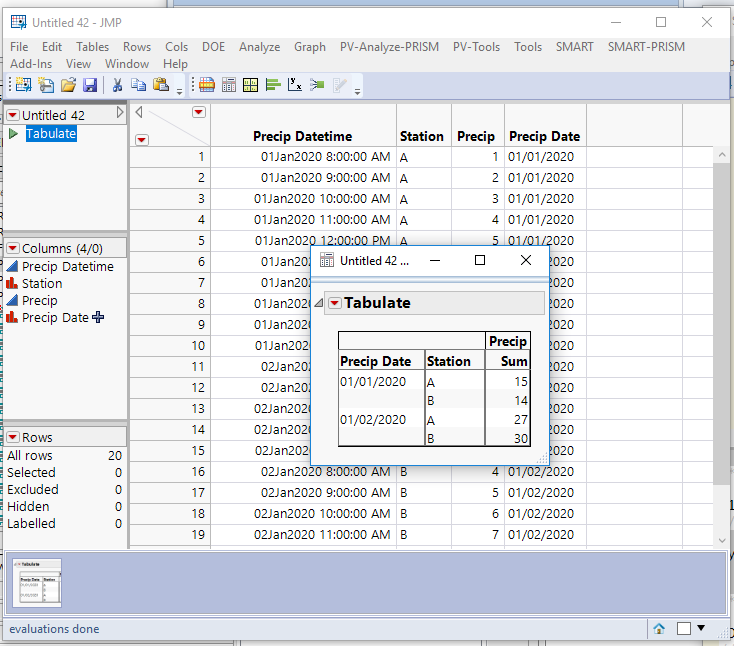Click the Paste clipboard icon

160,85
